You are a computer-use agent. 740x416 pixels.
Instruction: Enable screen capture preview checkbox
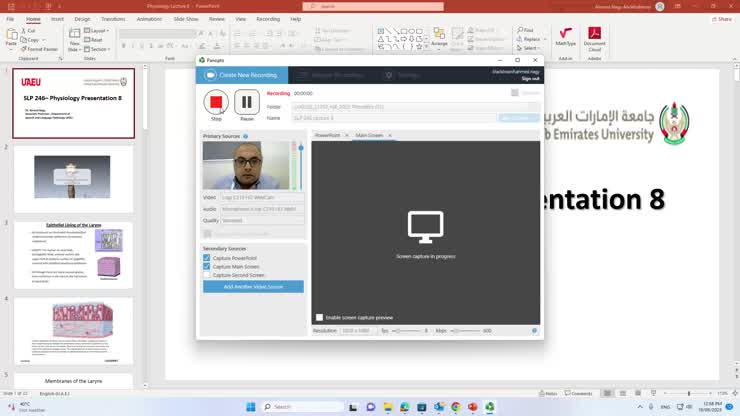coord(320,317)
